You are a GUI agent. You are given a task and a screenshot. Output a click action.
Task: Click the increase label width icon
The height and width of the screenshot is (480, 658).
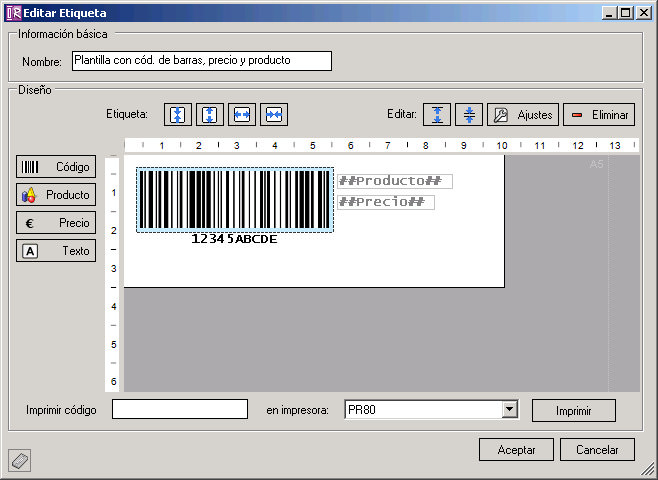pos(242,114)
